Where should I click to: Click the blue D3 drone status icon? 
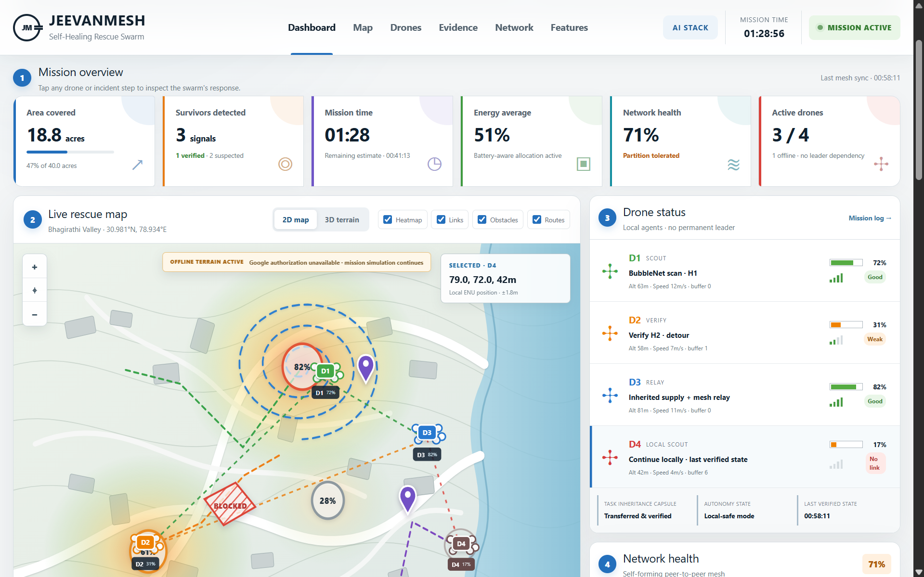(x=610, y=396)
